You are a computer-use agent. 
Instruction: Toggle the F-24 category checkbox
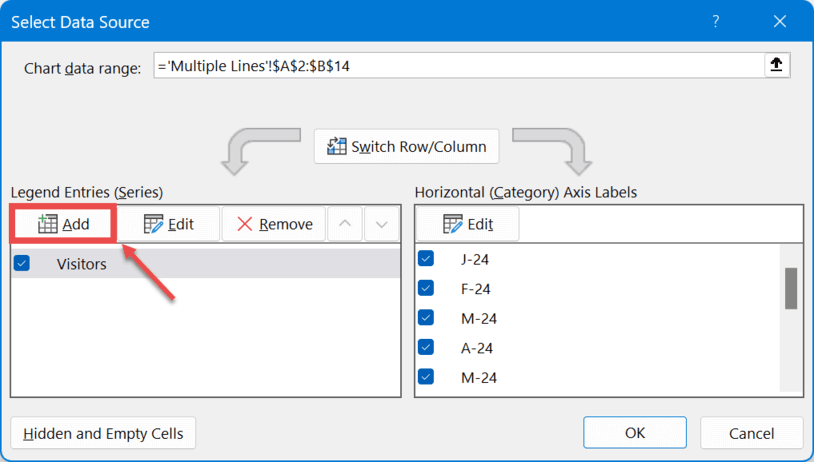pos(426,288)
